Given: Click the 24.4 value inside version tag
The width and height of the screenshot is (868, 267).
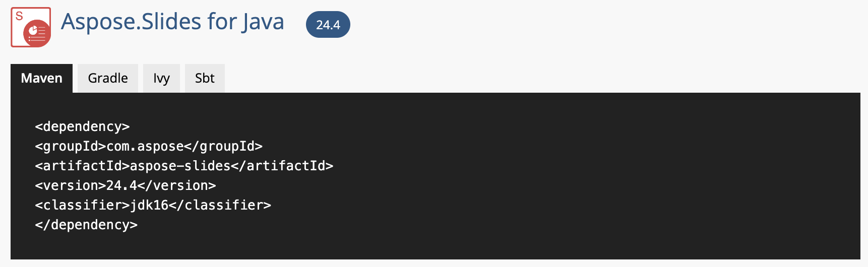Looking at the screenshot, I should 121,185.
